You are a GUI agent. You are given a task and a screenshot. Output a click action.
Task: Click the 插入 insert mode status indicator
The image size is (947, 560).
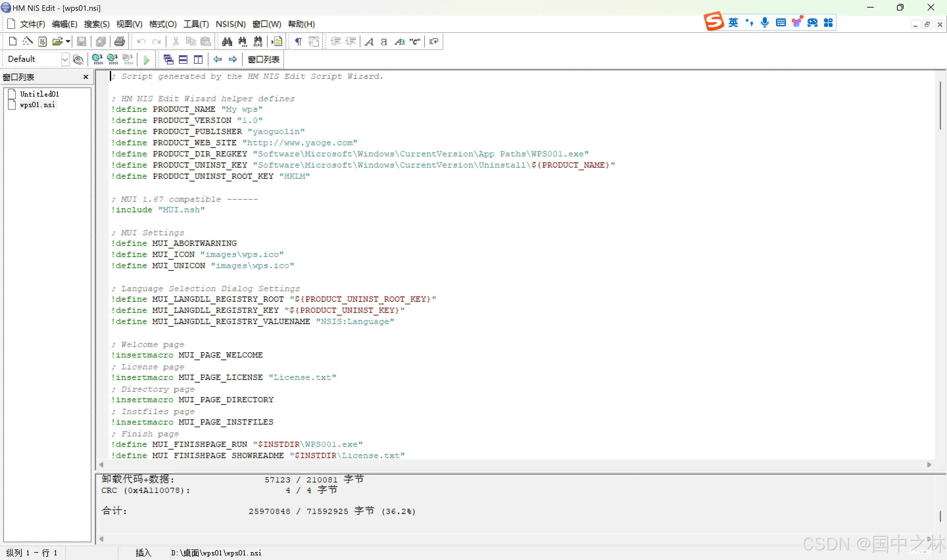[x=143, y=553]
